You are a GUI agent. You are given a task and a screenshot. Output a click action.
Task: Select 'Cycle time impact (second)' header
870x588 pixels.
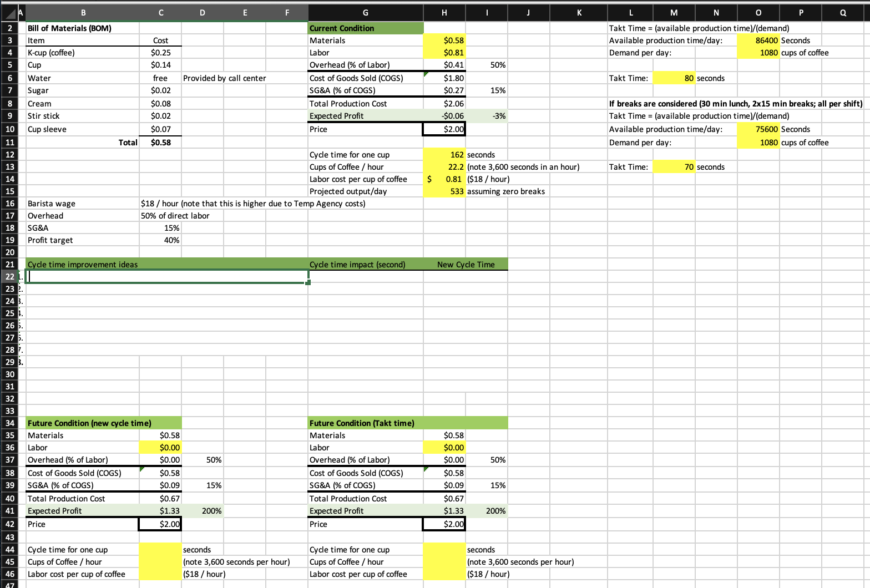[366, 265]
